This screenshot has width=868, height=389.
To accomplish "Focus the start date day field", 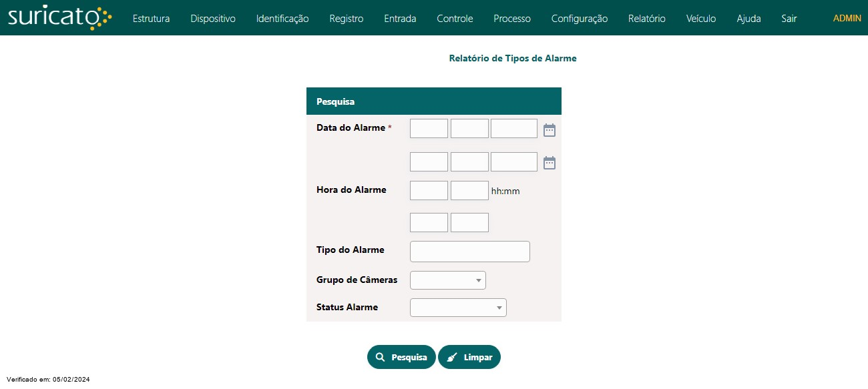I will click(x=429, y=129).
